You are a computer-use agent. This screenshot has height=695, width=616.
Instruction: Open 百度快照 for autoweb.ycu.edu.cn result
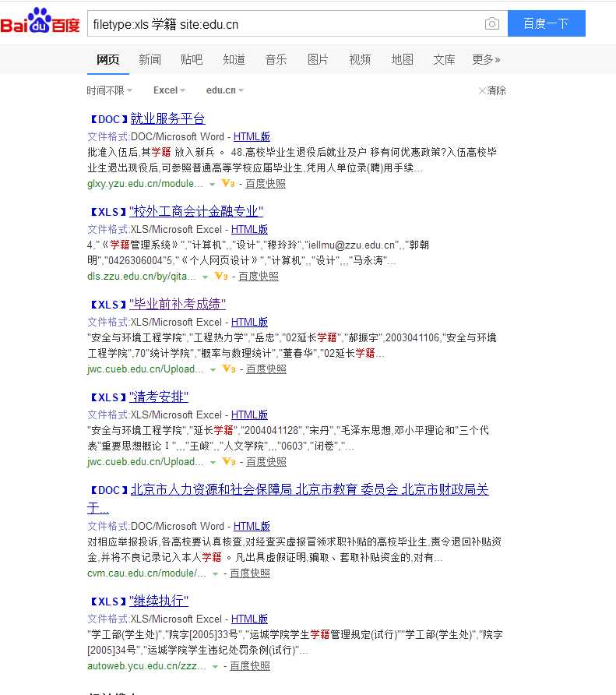click(250, 665)
